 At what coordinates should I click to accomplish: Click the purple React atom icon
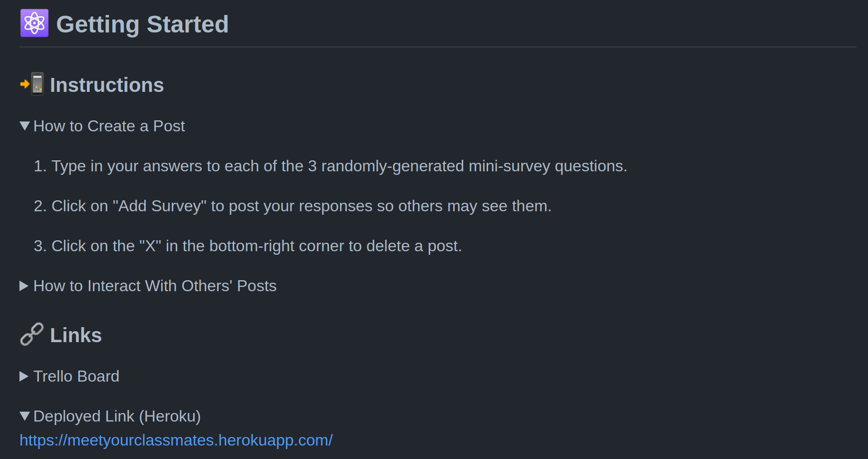[x=34, y=23]
